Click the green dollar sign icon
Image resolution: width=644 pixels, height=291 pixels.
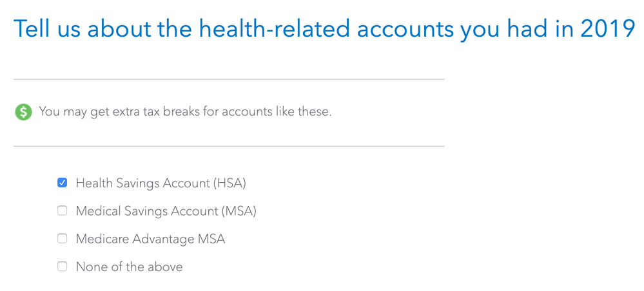pos(23,111)
